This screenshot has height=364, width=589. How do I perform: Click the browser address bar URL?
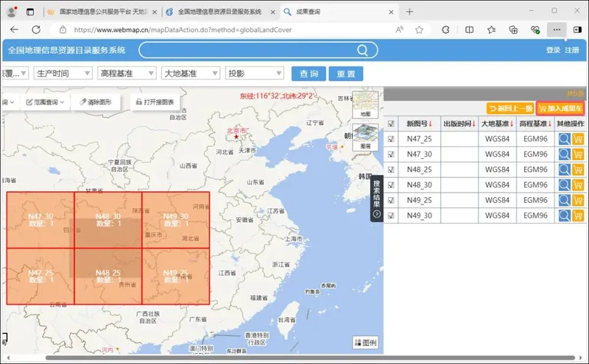point(183,30)
